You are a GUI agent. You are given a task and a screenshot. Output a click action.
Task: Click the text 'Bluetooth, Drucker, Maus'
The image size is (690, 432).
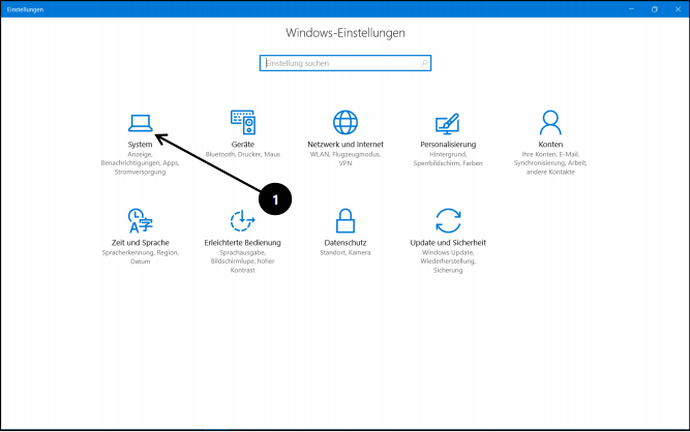tap(243, 154)
